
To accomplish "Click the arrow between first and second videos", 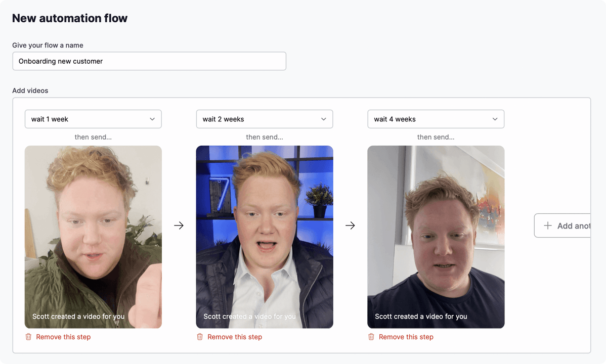I will pyautogui.click(x=179, y=225).
